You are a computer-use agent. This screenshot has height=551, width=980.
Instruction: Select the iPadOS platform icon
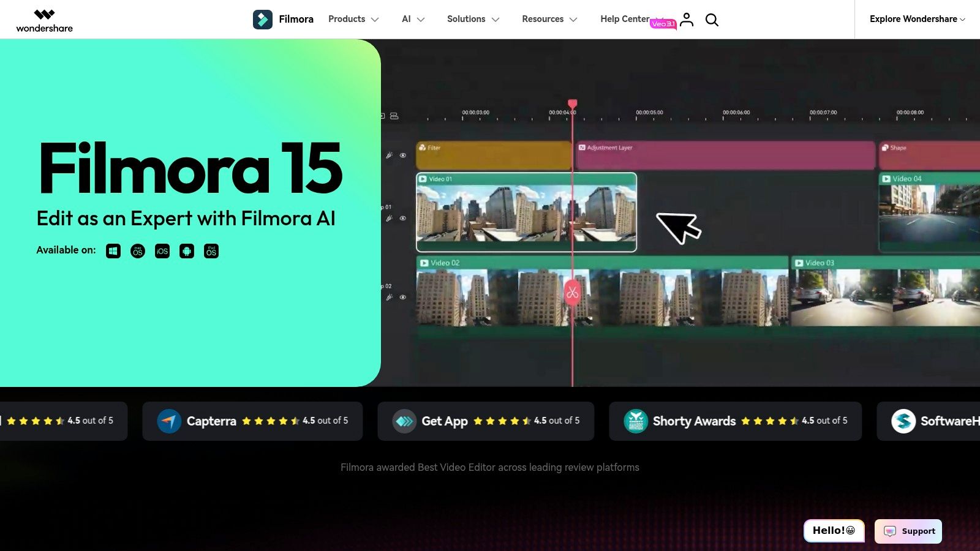[x=211, y=251]
